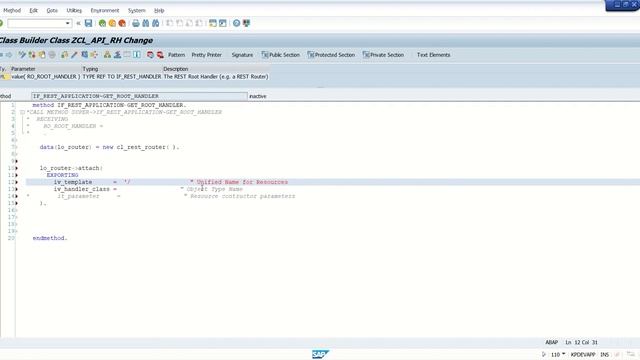
Task: Toggle the INS insert mode indicator
Action: [x=604, y=354]
